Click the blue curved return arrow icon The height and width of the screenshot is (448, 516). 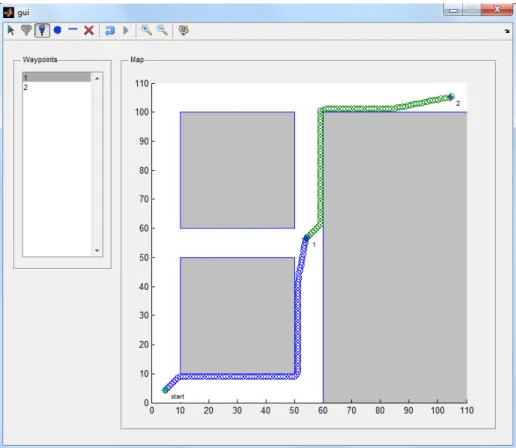click(110, 31)
